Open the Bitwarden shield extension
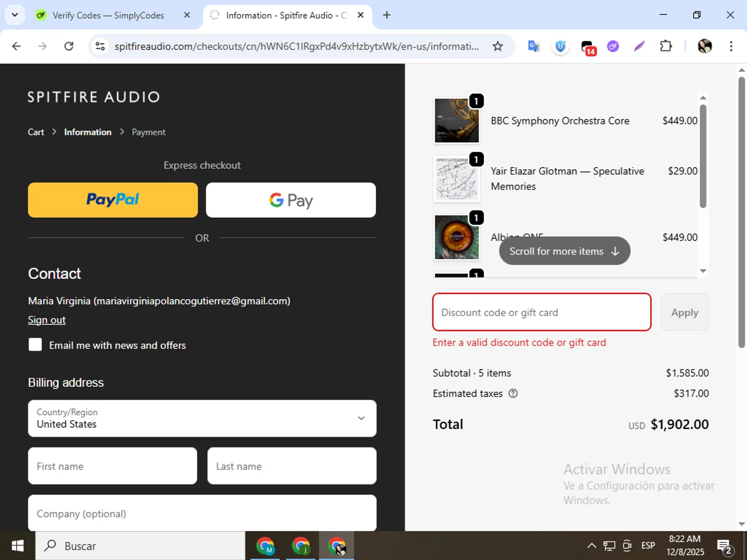 tap(560, 46)
